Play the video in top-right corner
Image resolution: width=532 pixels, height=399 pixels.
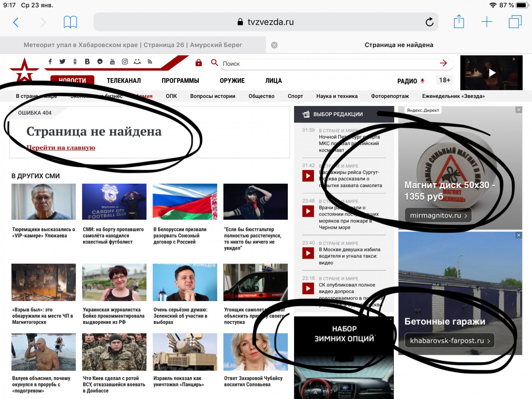pyautogui.click(x=492, y=73)
